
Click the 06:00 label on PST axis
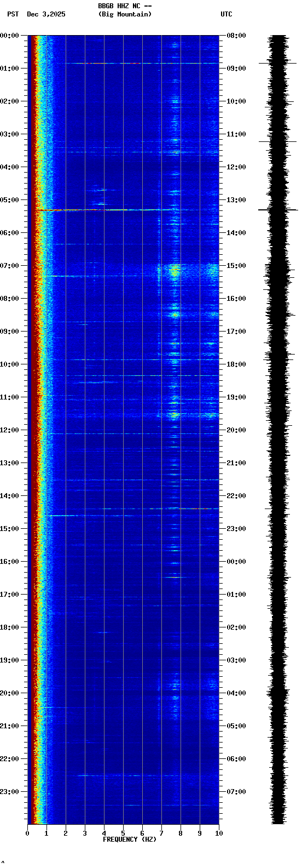(x=10, y=233)
